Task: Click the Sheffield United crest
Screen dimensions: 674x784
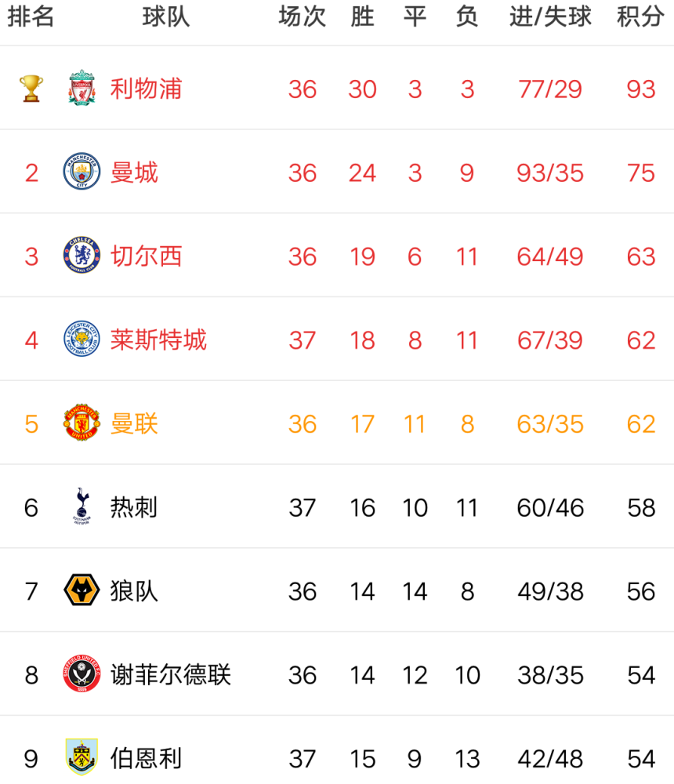Action: (82, 675)
